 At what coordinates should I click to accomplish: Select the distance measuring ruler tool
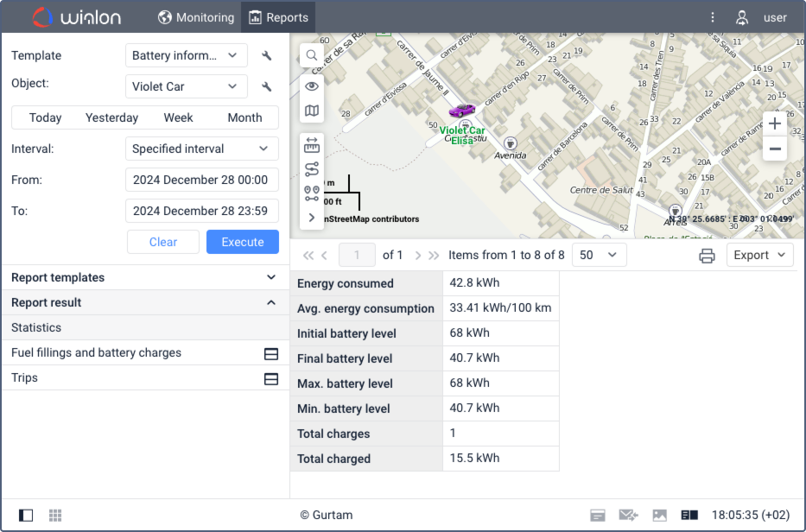(312, 145)
